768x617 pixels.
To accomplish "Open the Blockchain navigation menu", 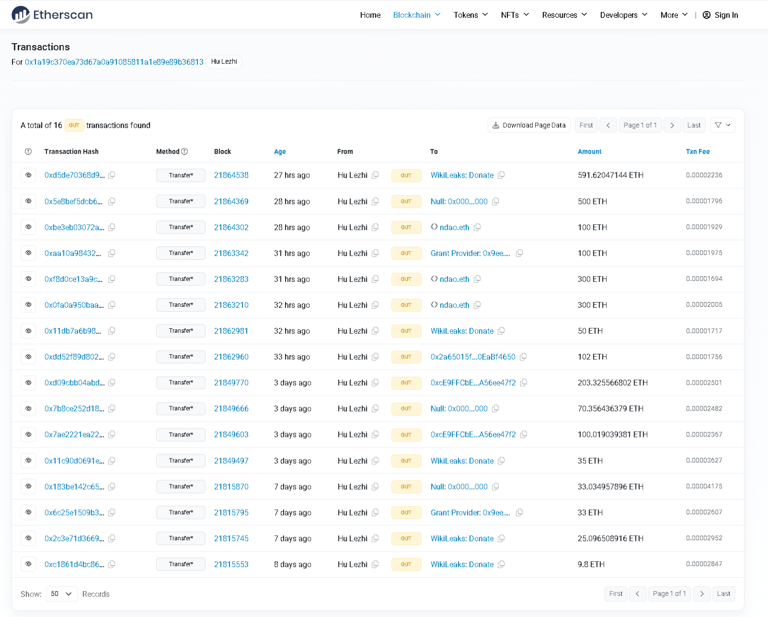I will coord(416,15).
